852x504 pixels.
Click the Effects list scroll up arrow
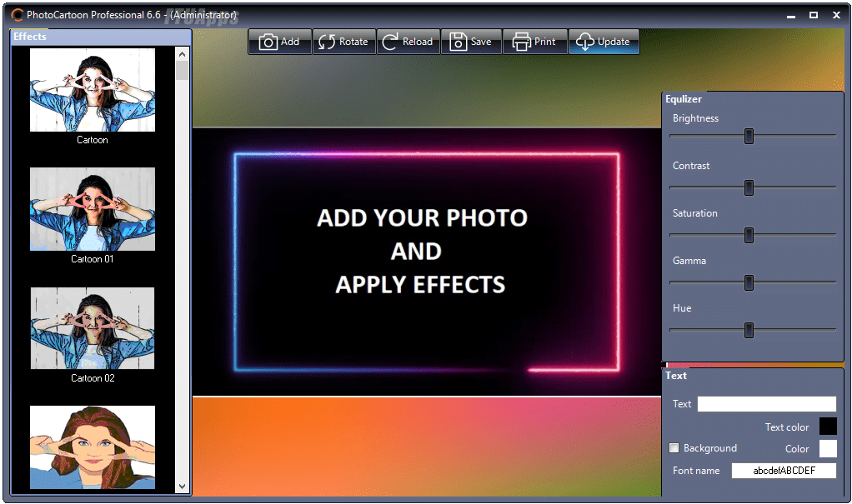click(182, 54)
